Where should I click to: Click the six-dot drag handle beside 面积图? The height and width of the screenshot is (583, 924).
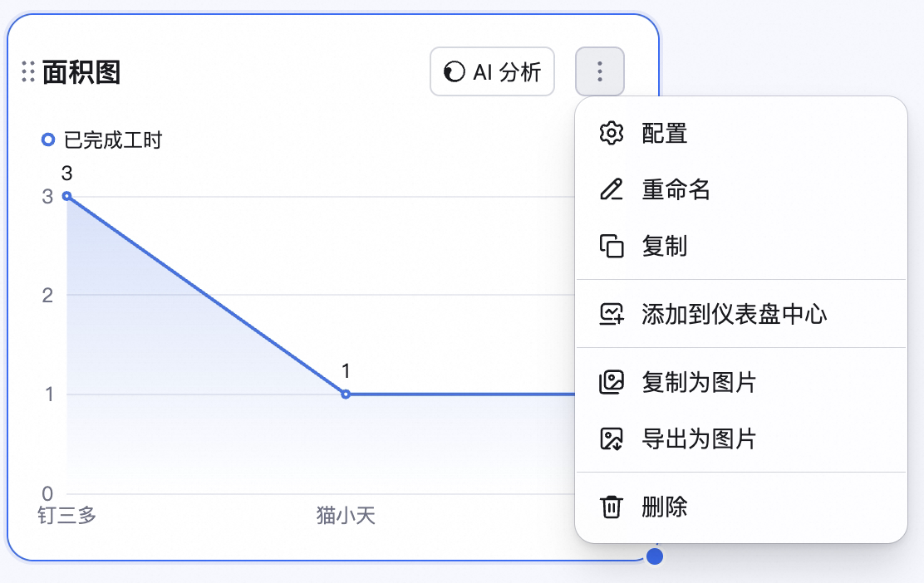(x=27, y=72)
